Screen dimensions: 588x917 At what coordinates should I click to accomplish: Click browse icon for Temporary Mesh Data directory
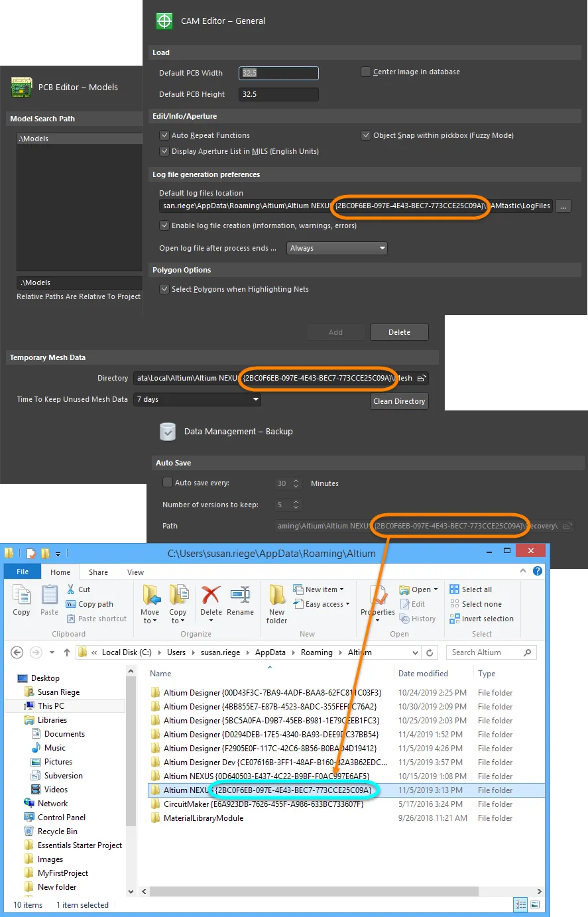point(422,379)
